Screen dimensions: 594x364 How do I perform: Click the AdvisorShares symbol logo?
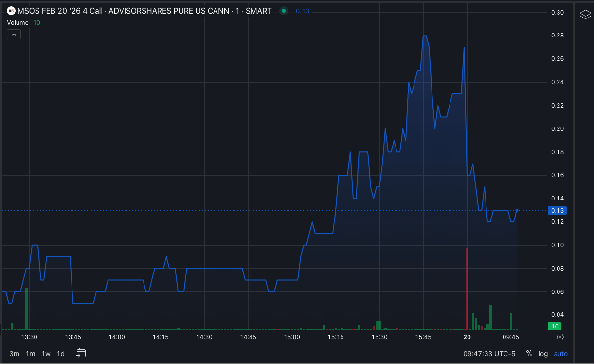click(11, 11)
